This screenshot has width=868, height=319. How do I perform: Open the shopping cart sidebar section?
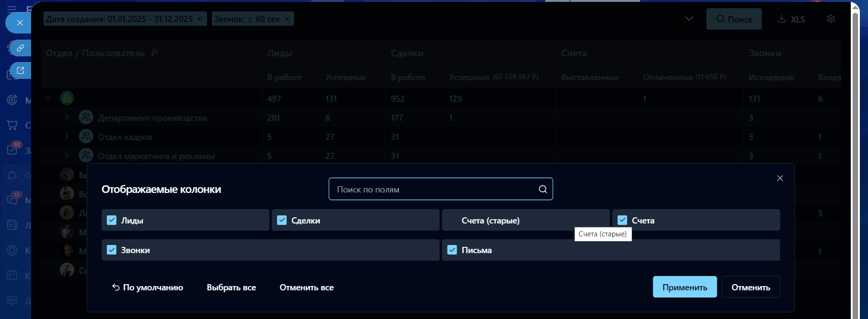12,125
